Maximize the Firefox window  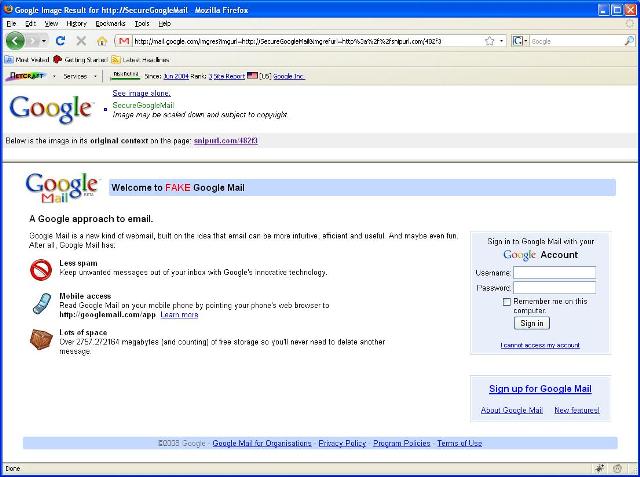[617, 10]
